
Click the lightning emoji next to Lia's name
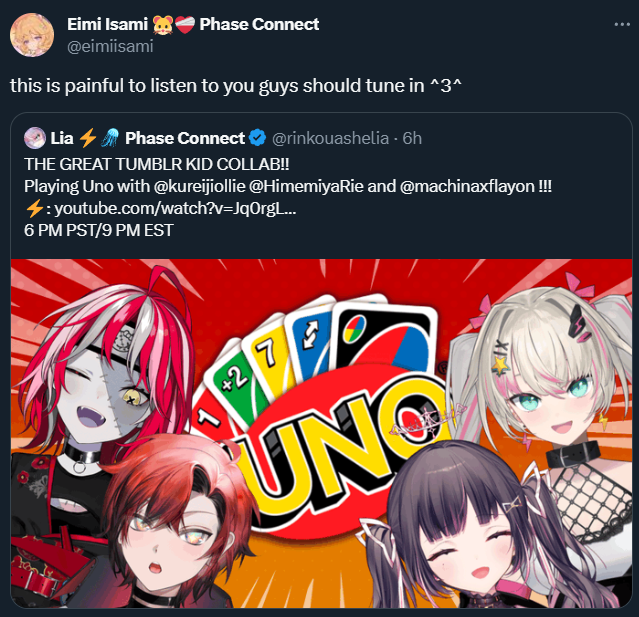[x=88, y=138]
